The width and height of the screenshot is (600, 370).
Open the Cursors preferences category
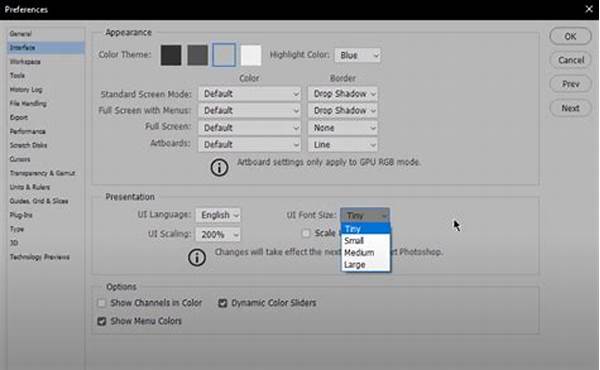[x=20, y=159]
